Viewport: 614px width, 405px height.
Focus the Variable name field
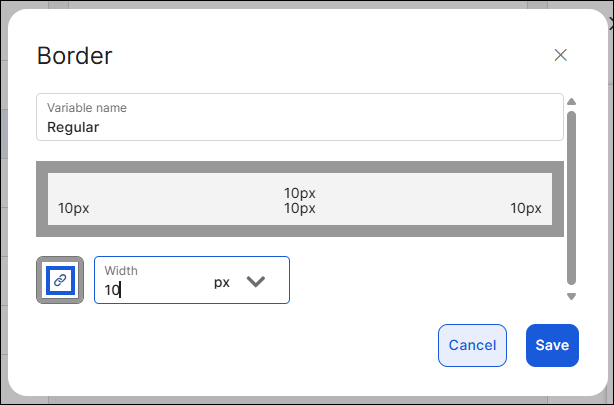pyautogui.click(x=300, y=117)
